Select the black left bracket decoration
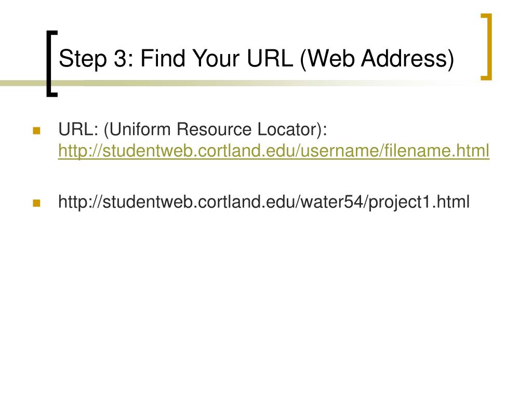The height and width of the screenshot is (399, 532). [x=52, y=63]
